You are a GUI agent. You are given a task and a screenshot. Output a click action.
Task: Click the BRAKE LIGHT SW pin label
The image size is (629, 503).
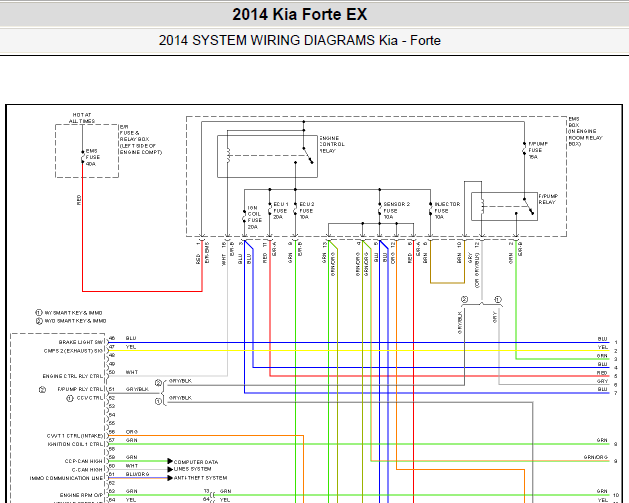click(81, 342)
